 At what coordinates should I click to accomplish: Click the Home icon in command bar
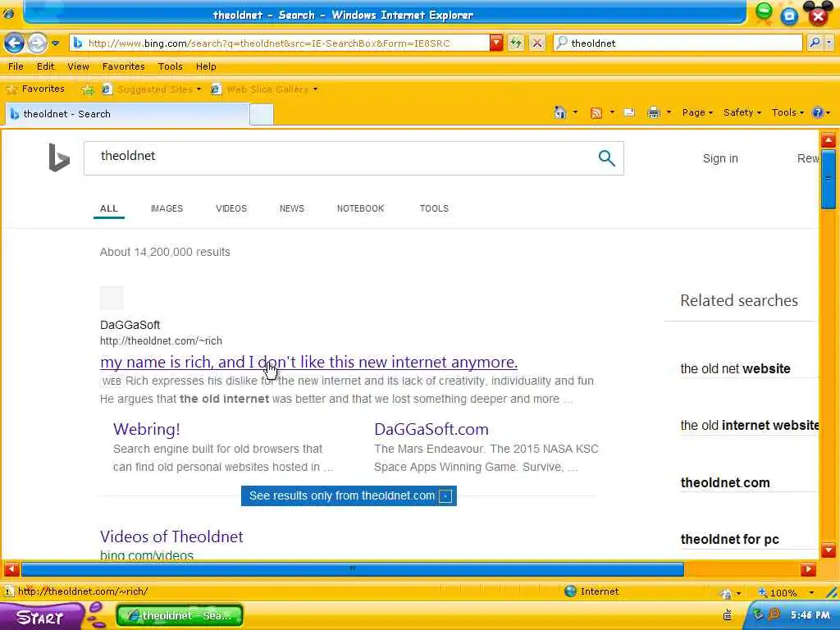click(559, 112)
